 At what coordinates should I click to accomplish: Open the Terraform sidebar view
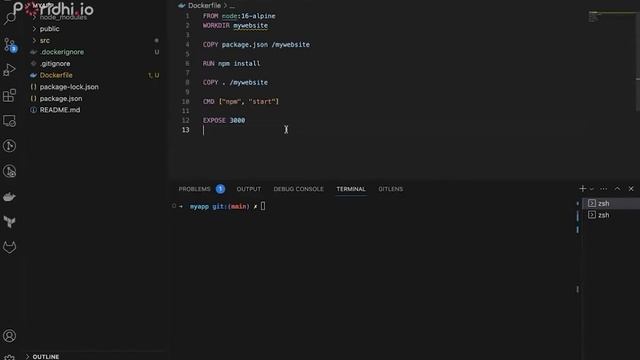coord(9,222)
